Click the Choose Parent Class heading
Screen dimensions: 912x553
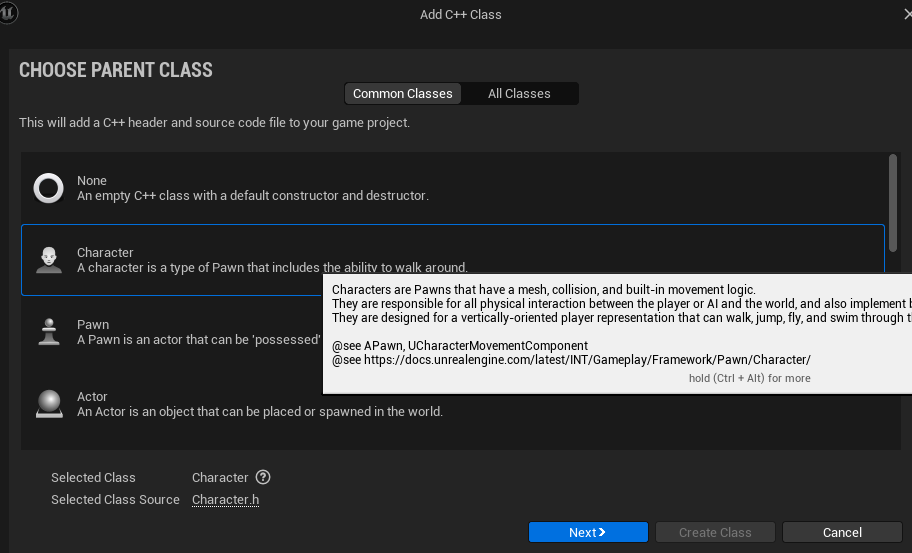pyautogui.click(x=116, y=70)
